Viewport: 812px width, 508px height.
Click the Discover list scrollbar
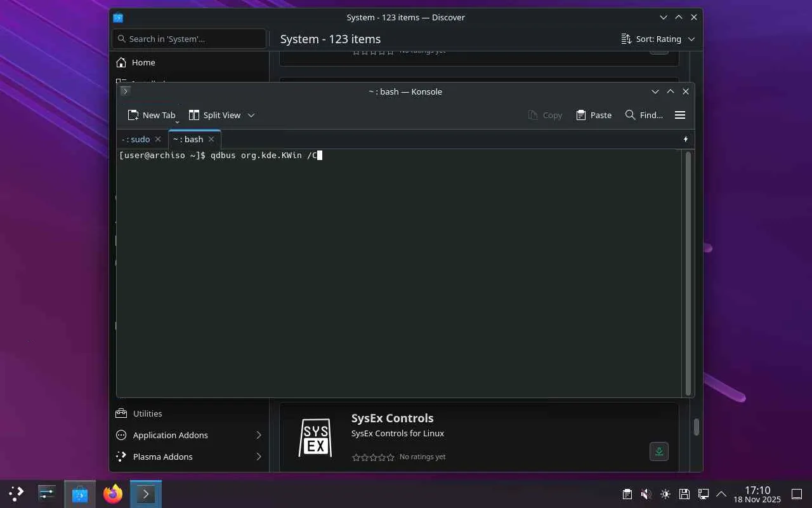(x=696, y=427)
